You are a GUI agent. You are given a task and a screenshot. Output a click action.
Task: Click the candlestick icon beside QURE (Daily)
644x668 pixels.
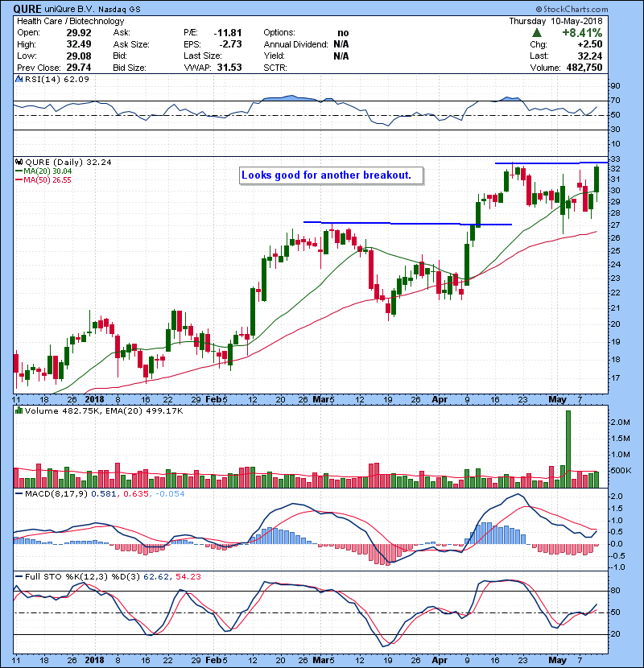[x=19, y=162]
